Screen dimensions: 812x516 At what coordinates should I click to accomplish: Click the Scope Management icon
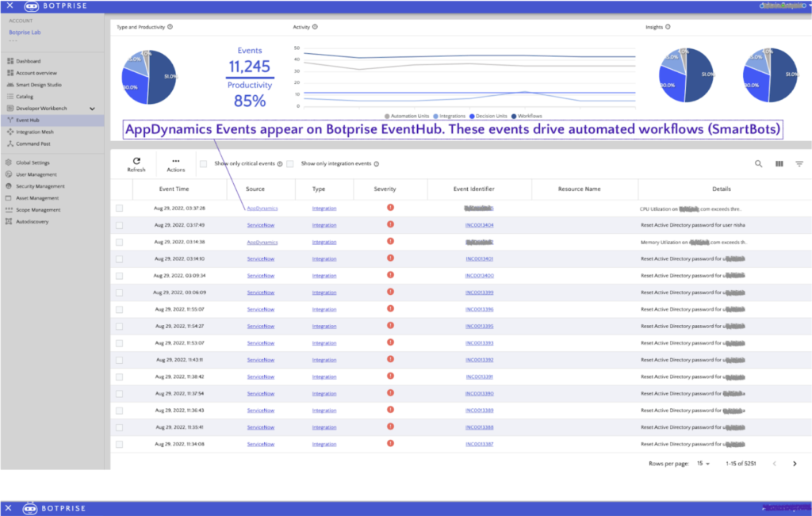8,209
